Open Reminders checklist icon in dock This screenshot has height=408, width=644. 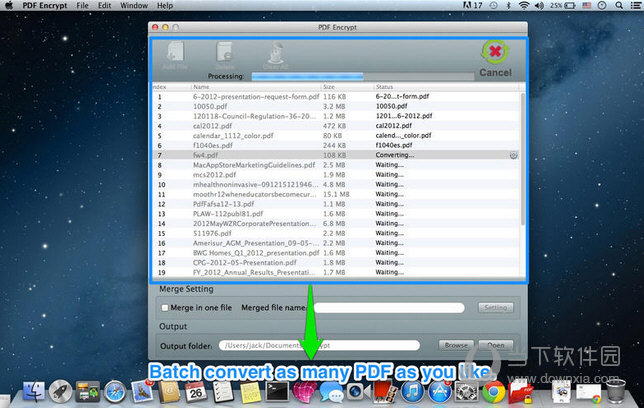(x=223, y=391)
